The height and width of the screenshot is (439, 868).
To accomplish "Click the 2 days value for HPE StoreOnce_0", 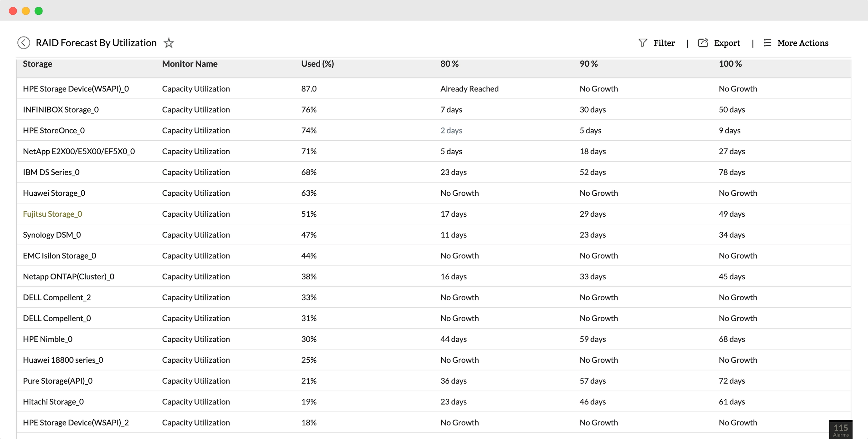I will point(451,130).
